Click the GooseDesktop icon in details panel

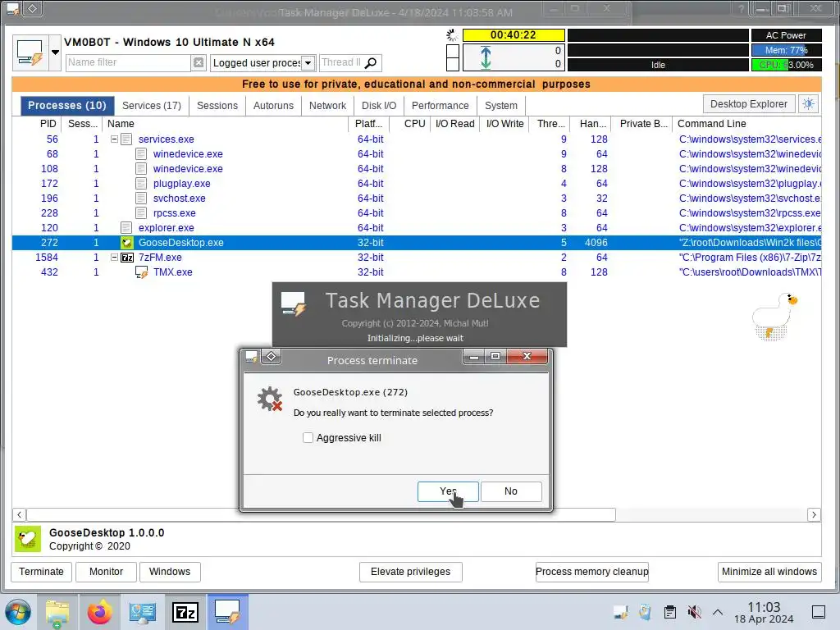click(x=28, y=539)
